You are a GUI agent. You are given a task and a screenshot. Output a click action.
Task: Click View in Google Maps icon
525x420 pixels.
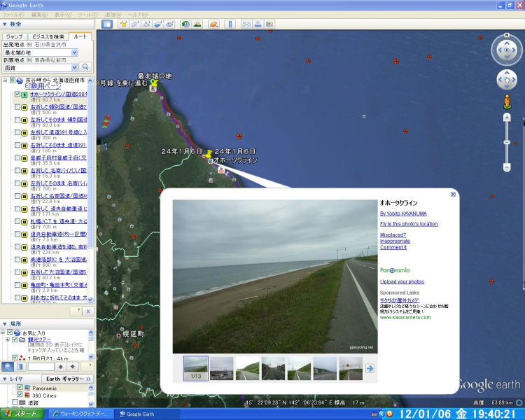pyautogui.click(x=269, y=24)
